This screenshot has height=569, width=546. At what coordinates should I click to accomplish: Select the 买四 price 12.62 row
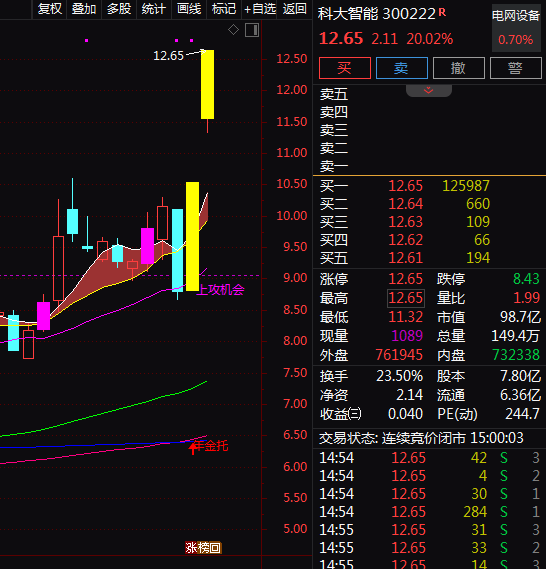pyautogui.click(x=429, y=240)
